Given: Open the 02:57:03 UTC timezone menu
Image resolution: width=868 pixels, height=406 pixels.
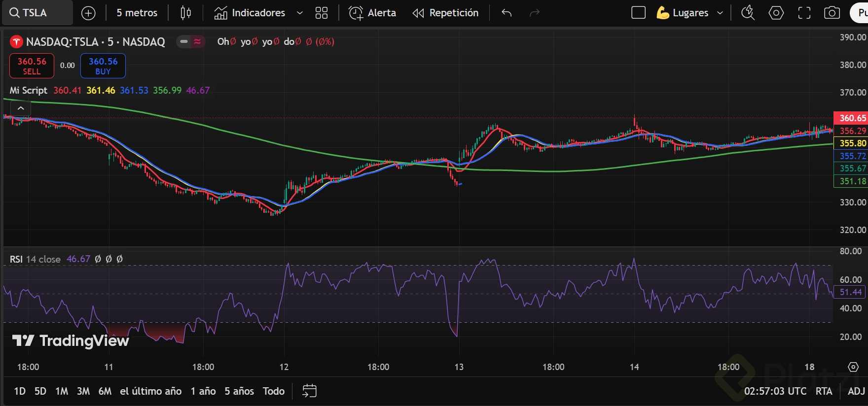Looking at the screenshot, I should click(775, 391).
